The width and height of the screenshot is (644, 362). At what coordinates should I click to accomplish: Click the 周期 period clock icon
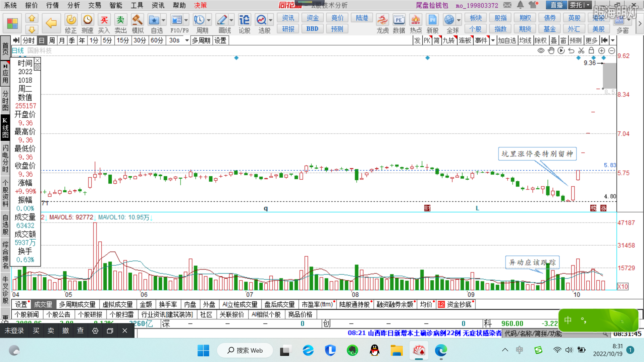(199, 20)
